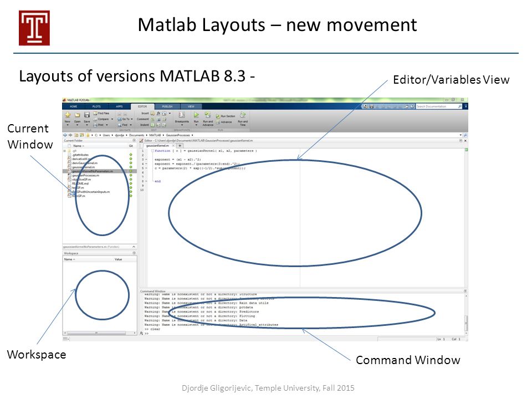
Task: Open Command Window actions menu
Action: (465, 291)
